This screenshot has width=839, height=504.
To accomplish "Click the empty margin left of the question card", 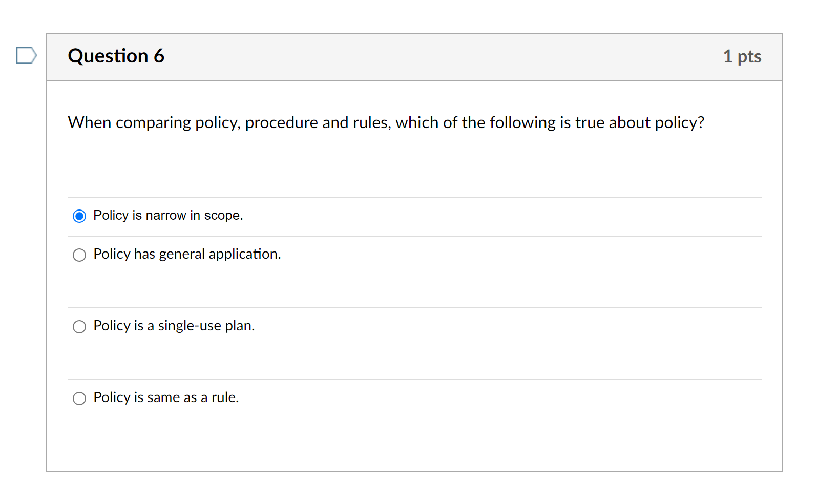I will pos(23,256).
